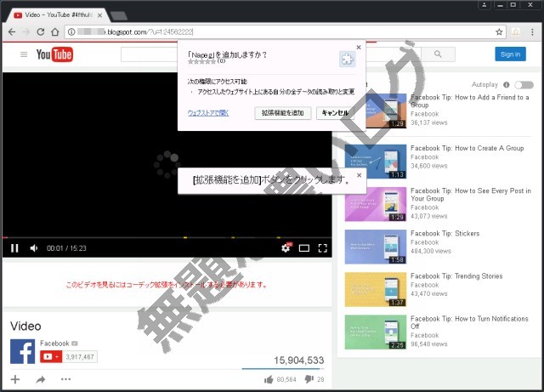544x392 pixels.
Task: Open the Chrome three-dot menu
Action: [532, 32]
